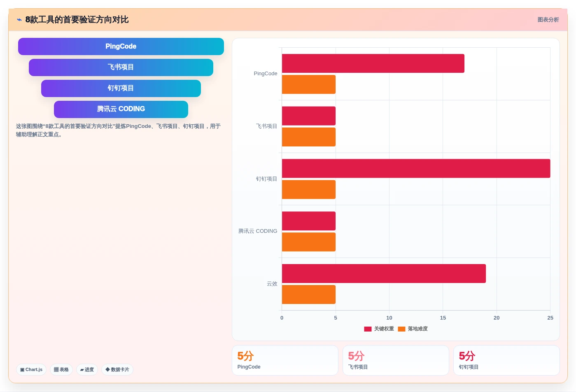Viewport: 576px width, 392px height.
Task: Click the red 腾讯云 CODING bar
Action: pos(309,221)
